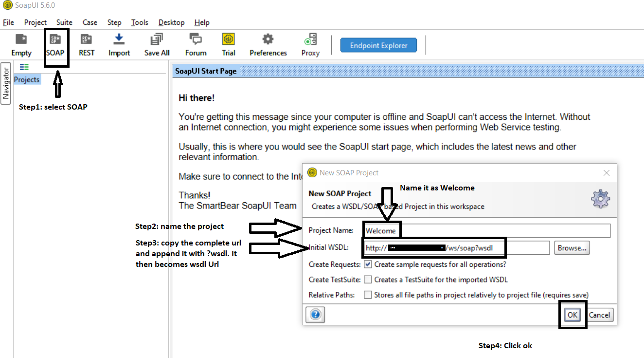Open the Tools menu
644x358 pixels.
(140, 22)
